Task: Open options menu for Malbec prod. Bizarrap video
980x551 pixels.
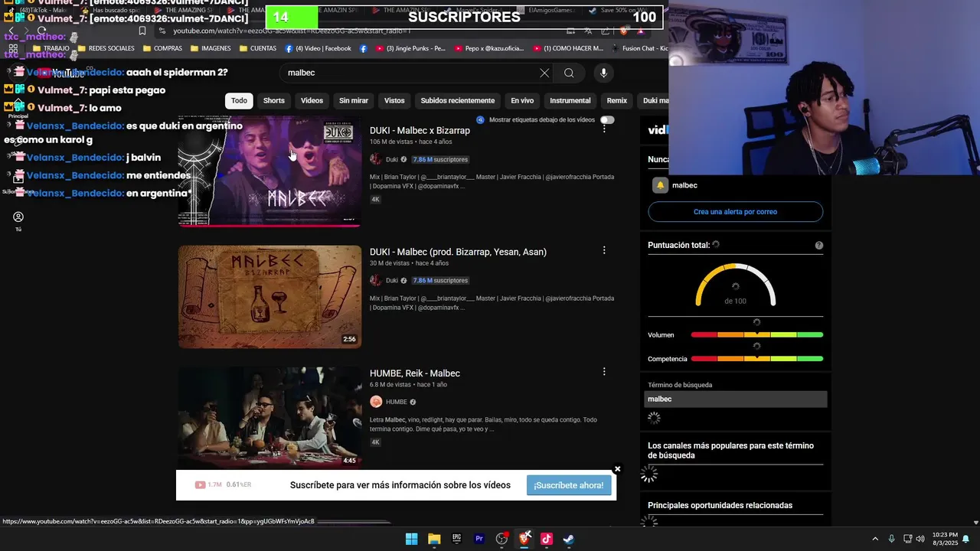Action: 604,250
